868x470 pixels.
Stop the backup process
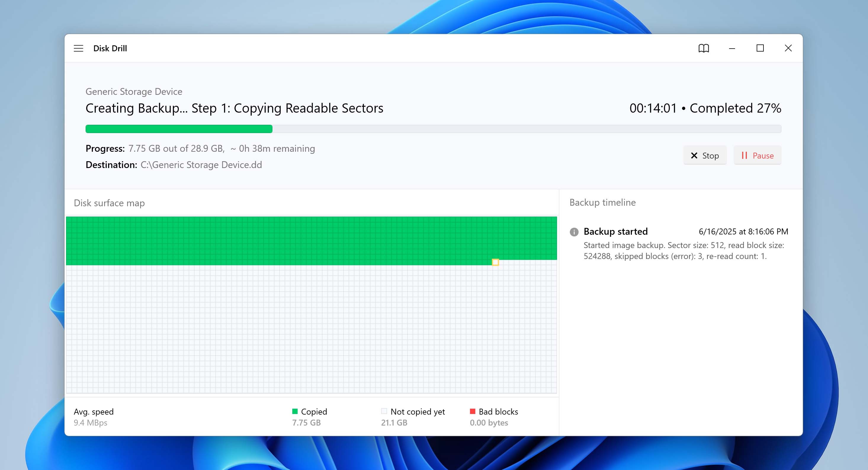pyautogui.click(x=705, y=155)
